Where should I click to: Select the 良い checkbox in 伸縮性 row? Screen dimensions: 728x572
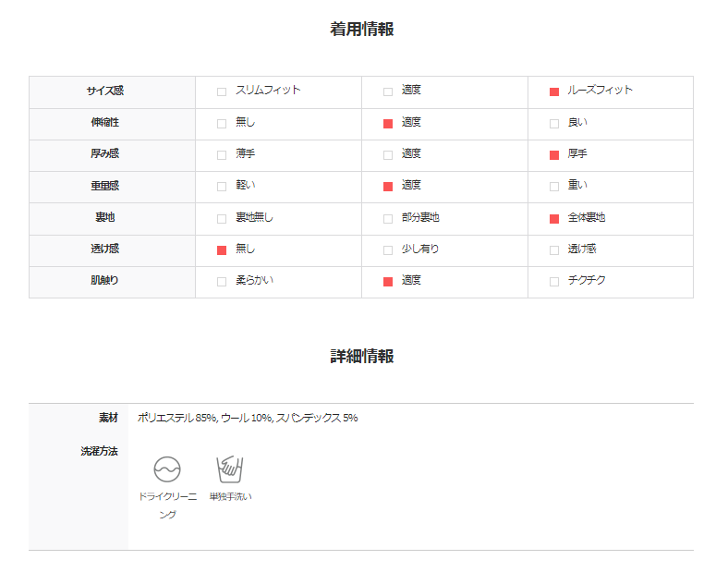point(554,124)
